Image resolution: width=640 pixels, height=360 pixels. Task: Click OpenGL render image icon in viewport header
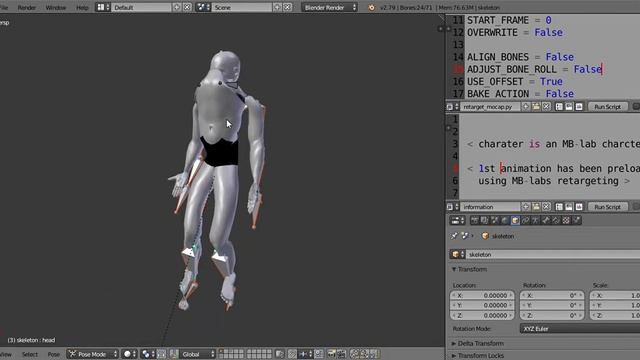(331, 353)
